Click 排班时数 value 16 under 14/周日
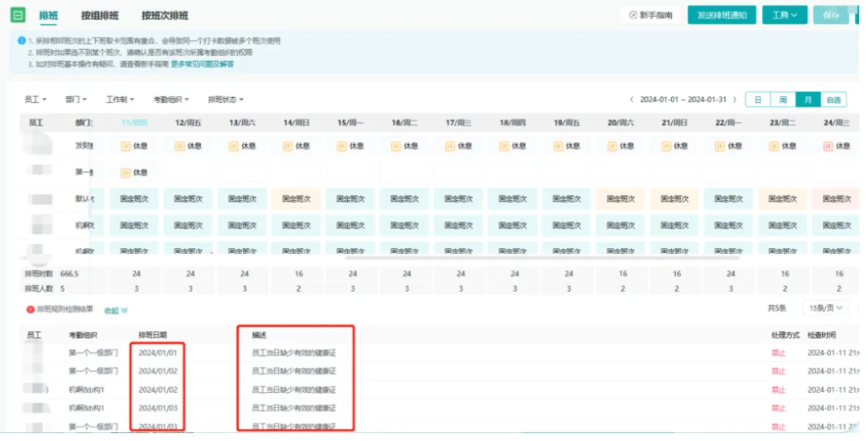The height and width of the screenshot is (441, 868). point(299,274)
